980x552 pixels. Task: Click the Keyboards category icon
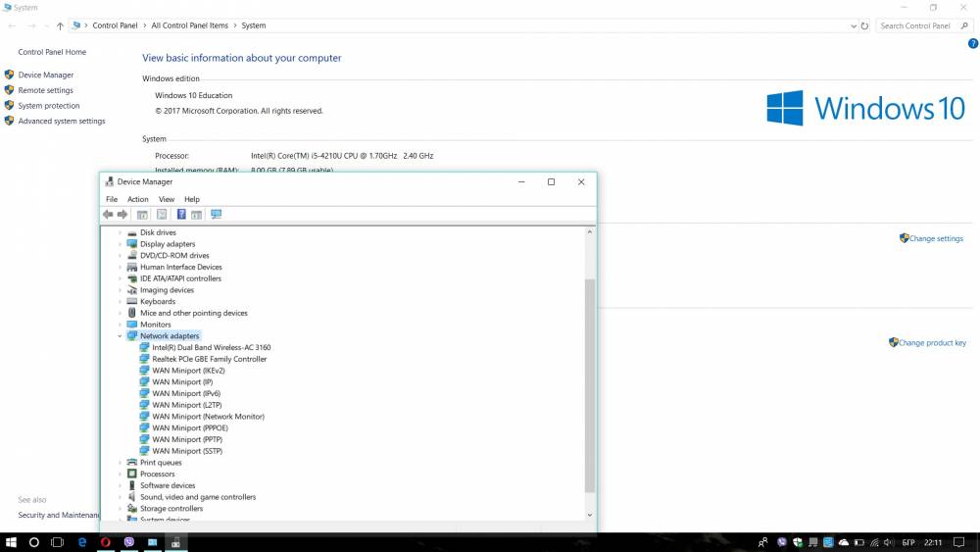(x=132, y=301)
